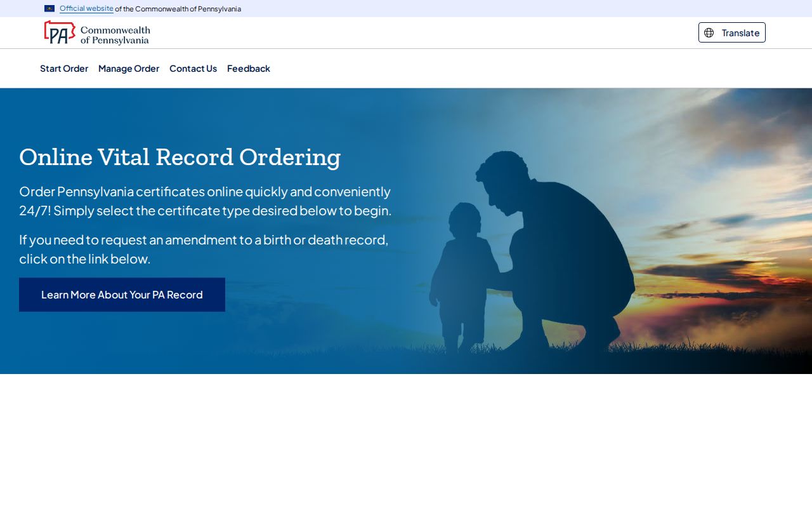Go to the Manage Order page
The height and width of the screenshot is (508, 812).
pyautogui.click(x=129, y=69)
